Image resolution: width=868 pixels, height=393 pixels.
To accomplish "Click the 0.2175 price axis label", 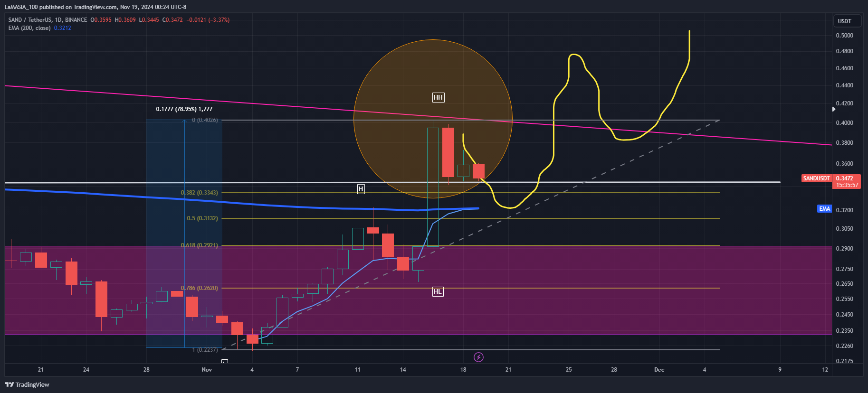I will point(845,361).
